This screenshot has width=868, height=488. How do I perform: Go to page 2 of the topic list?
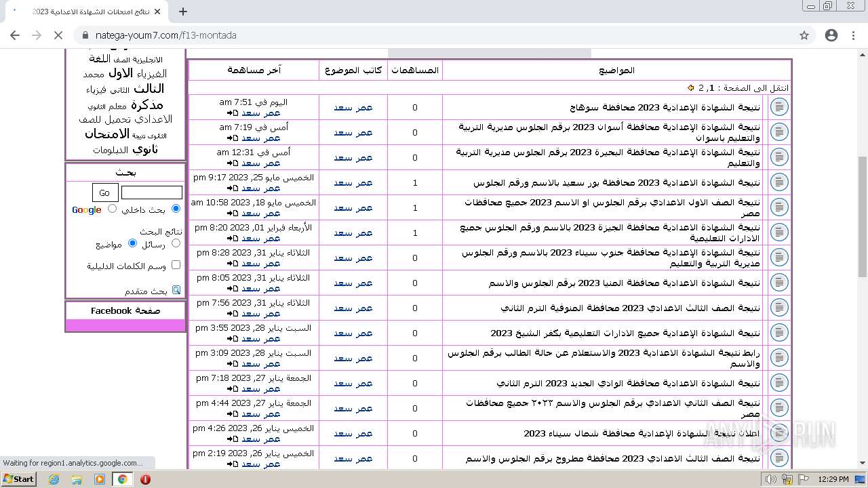pyautogui.click(x=701, y=87)
